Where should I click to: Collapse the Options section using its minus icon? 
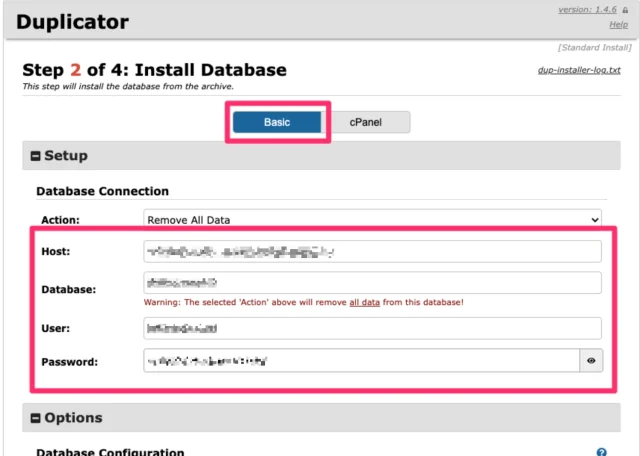click(36, 418)
